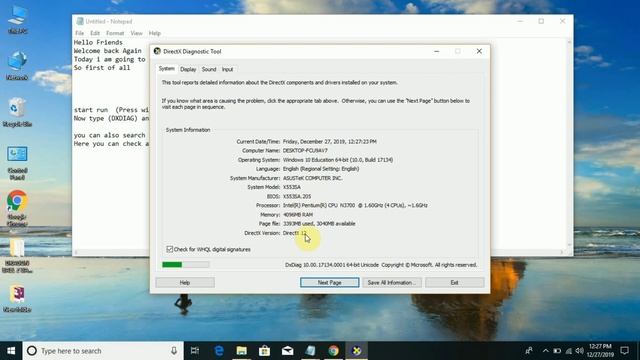Switch to the Display tab
Viewport: 640px width, 360px height.
[x=188, y=69]
